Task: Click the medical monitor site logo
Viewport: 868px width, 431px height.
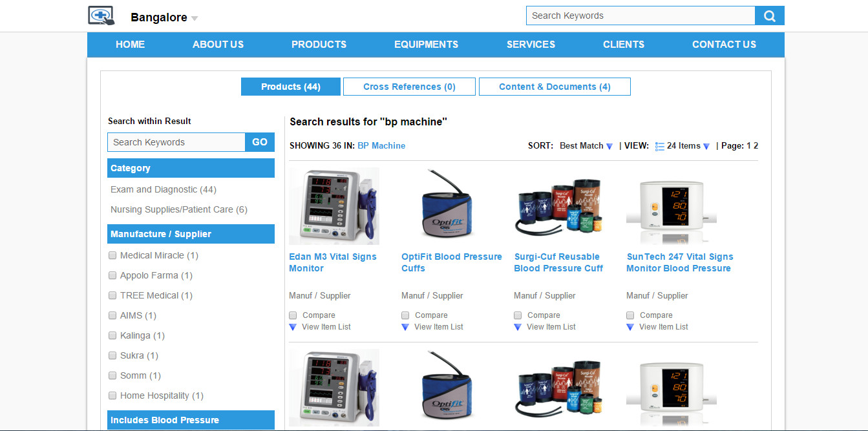Action: [x=101, y=16]
